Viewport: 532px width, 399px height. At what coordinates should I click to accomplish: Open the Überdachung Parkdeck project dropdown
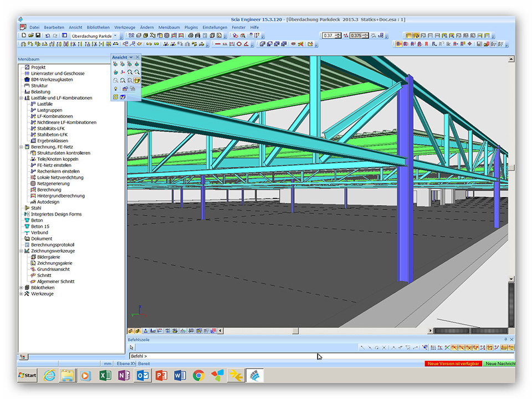115,35
